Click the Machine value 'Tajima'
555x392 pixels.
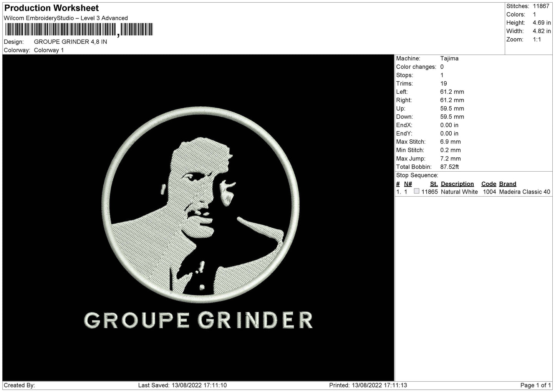pos(449,59)
